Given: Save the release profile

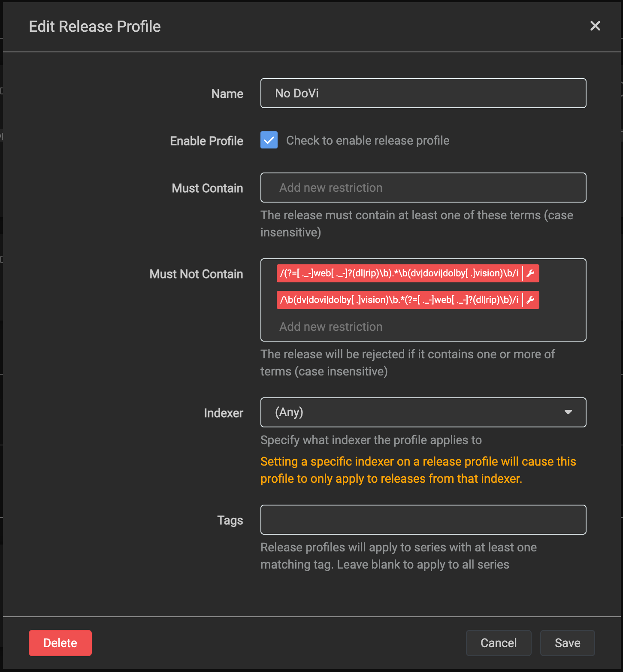Looking at the screenshot, I should (567, 643).
